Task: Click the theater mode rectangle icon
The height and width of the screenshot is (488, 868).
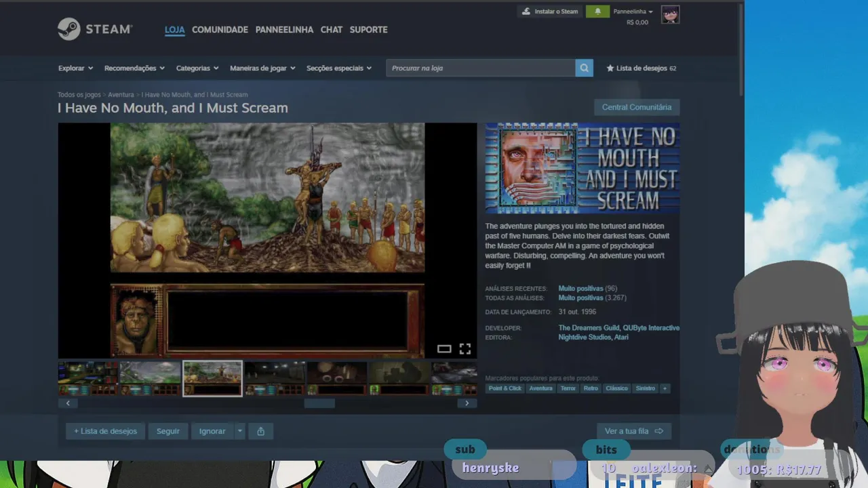Action: (444, 349)
